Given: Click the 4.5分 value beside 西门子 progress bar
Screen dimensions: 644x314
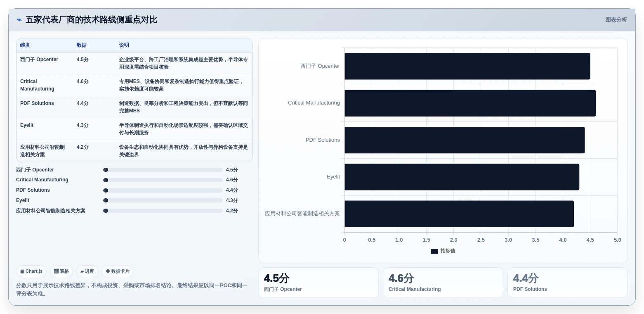Looking at the screenshot, I should pyautogui.click(x=232, y=170).
